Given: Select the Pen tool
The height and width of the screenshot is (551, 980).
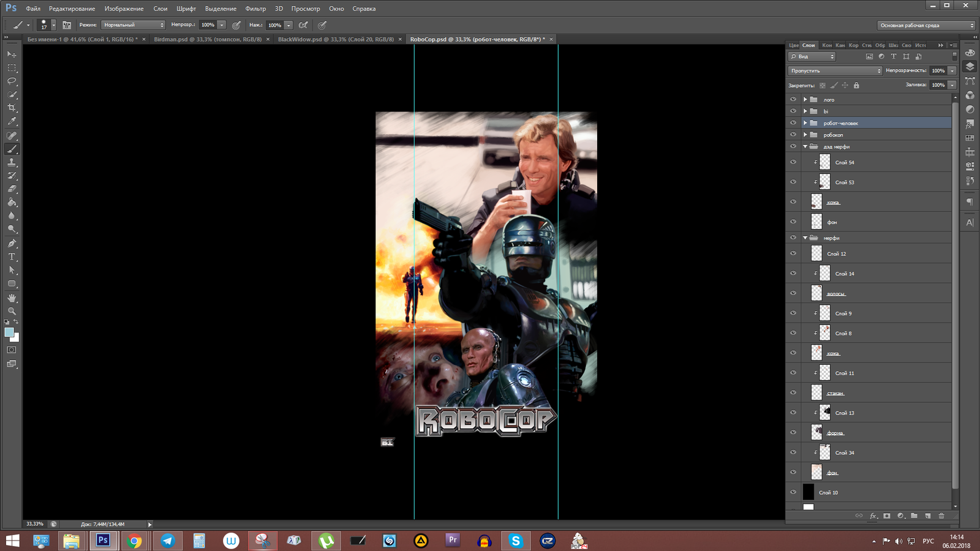Looking at the screenshot, I should pyautogui.click(x=12, y=243).
